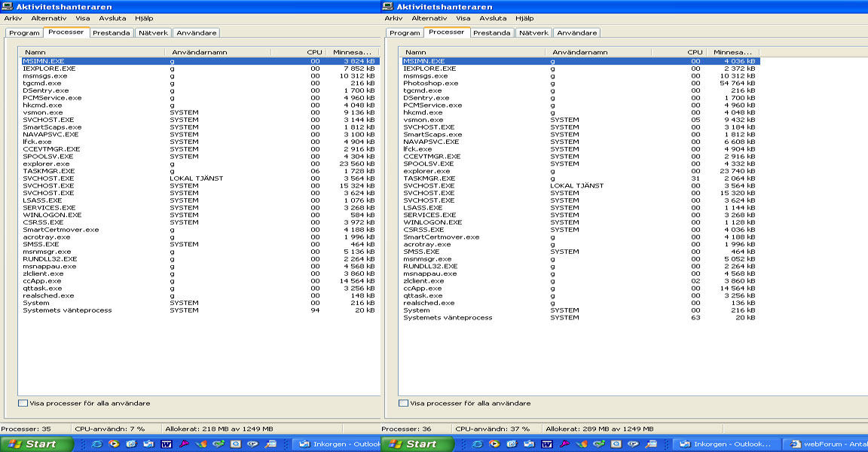
Task: Sort by CPU column in the right window
Action: (679, 52)
